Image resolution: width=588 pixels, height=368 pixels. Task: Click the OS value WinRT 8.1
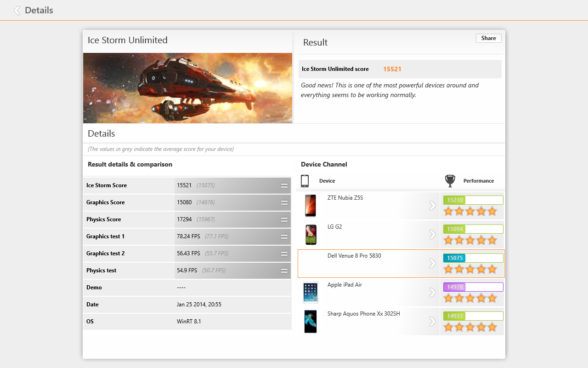tap(189, 322)
